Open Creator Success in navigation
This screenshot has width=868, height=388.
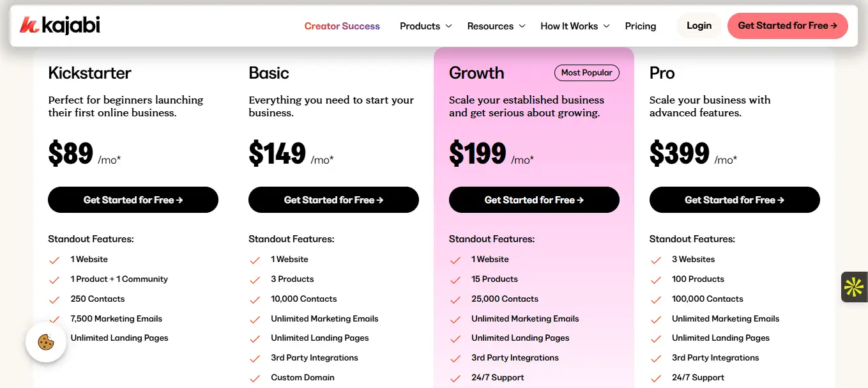342,26
